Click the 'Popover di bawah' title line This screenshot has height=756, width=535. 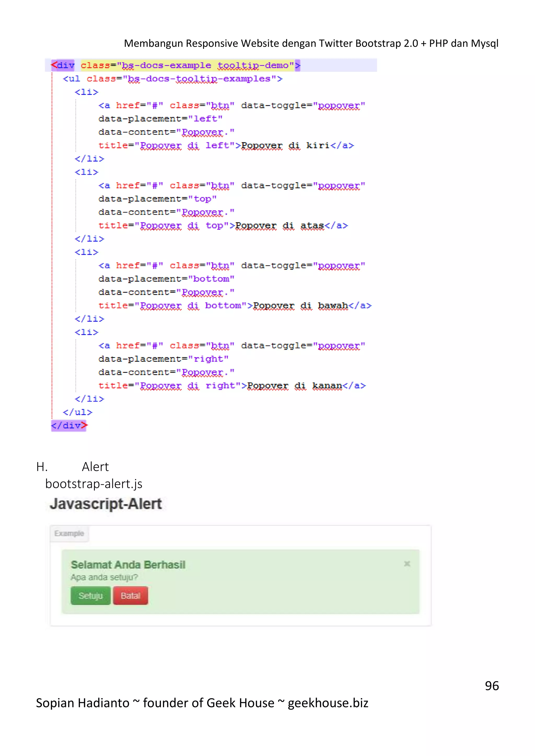[235, 306]
